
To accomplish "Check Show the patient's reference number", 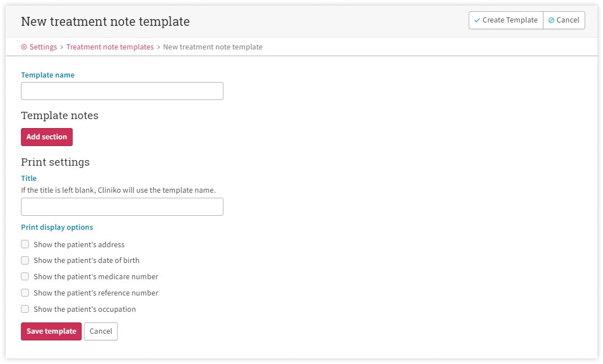I will 25,293.
